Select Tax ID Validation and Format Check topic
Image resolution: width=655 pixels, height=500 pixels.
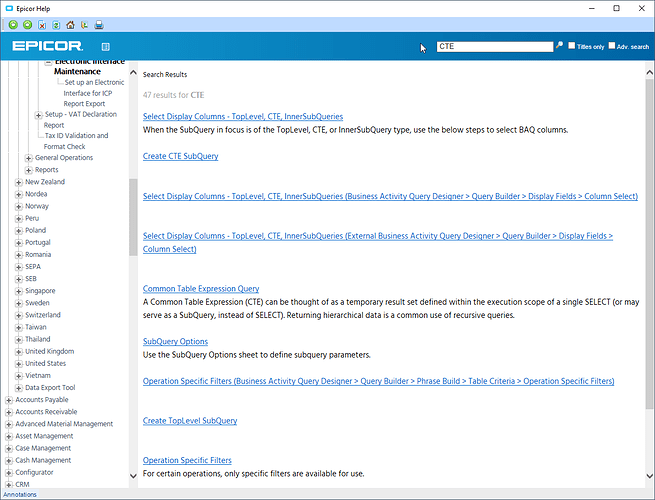click(76, 141)
